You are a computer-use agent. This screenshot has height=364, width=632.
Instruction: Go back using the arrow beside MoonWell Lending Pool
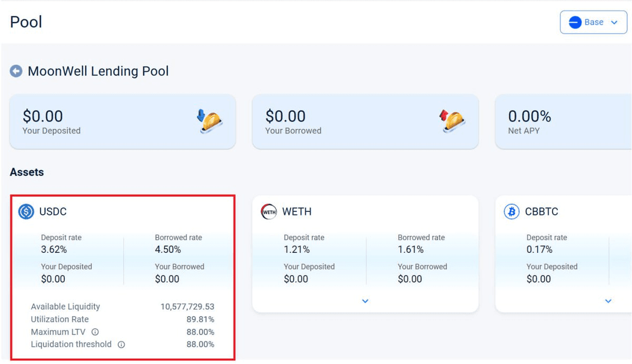pos(16,71)
